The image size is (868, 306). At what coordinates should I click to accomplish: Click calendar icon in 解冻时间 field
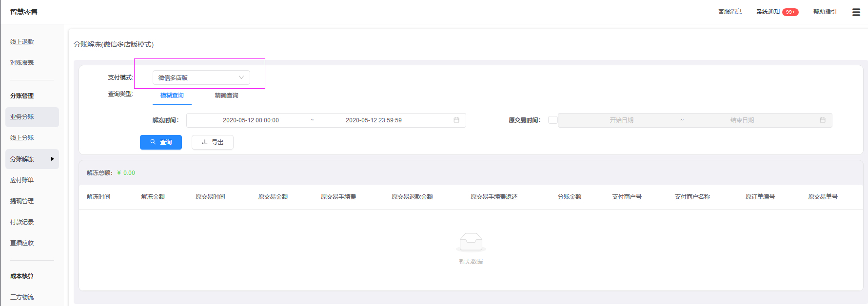[x=456, y=120]
